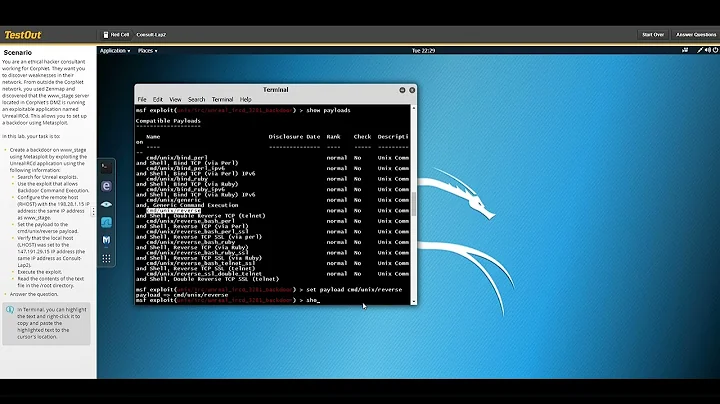Open the Application menu dropdown
Viewport: 720px width, 404px height.
[x=115, y=51]
